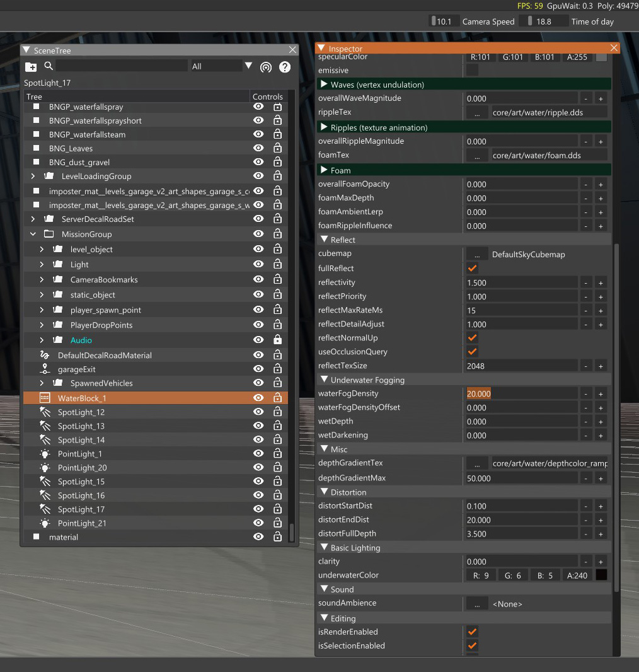Toggle the useOcclusionQuery checkbox
639x672 pixels.
473,351
